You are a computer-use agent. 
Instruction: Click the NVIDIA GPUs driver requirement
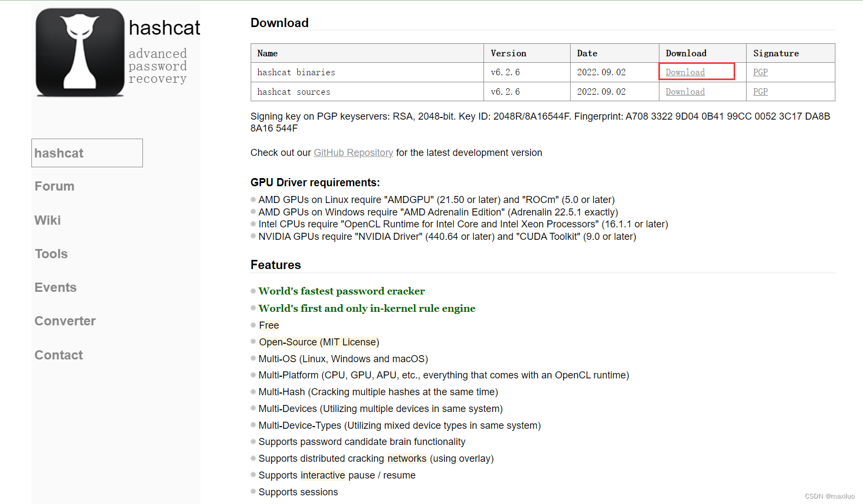[447, 237]
